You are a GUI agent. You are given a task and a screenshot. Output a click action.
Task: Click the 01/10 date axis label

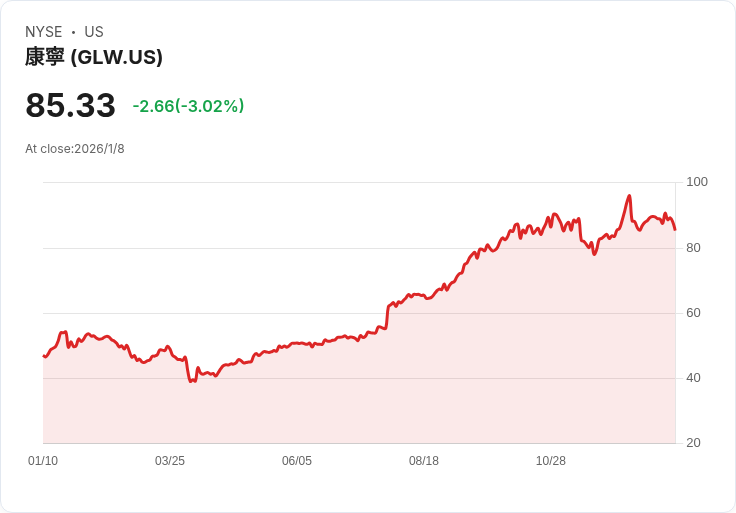(43, 461)
